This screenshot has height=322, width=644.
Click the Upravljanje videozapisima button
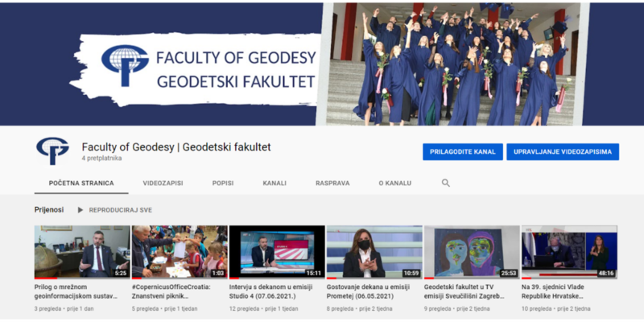click(563, 152)
